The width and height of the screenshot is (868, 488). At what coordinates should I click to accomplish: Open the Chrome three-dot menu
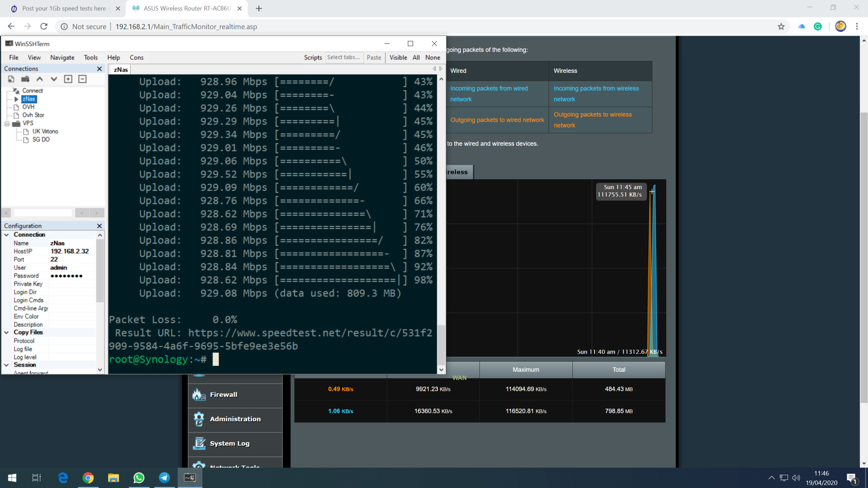pyautogui.click(x=857, y=27)
